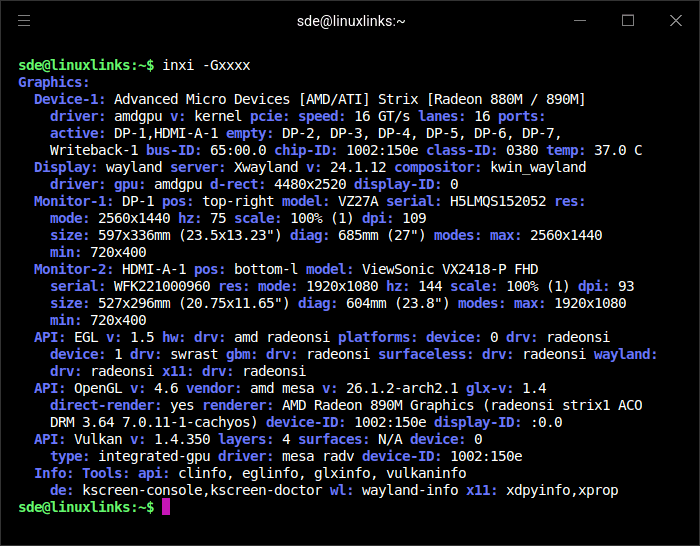The height and width of the screenshot is (546, 700).
Task: Click model ViewSonic VX2418-P FHD
Action: click(x=450, y=269)
